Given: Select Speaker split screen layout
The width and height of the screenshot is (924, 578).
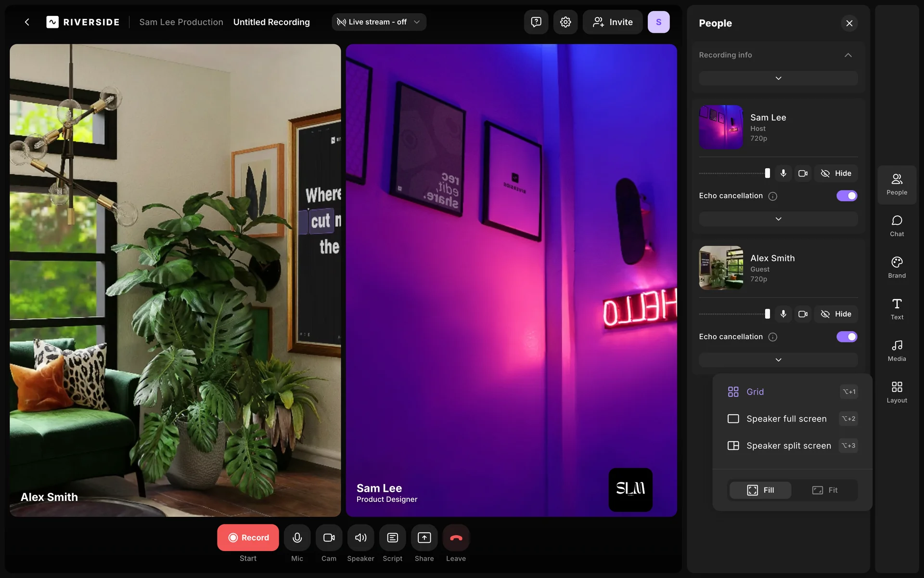Looking at the screenshot, I should point(788,446).
